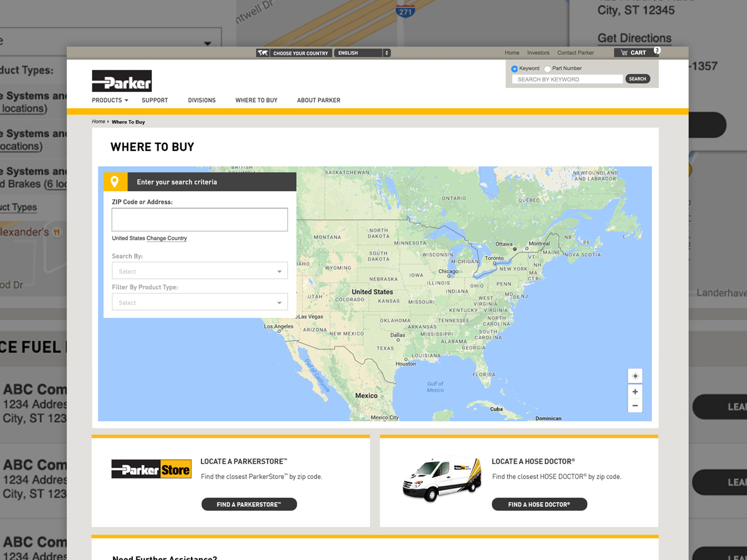Viewport: 747px width, 560px height.
Task: Click the ZIP Code or Address input field
Action: pos(199,219)
